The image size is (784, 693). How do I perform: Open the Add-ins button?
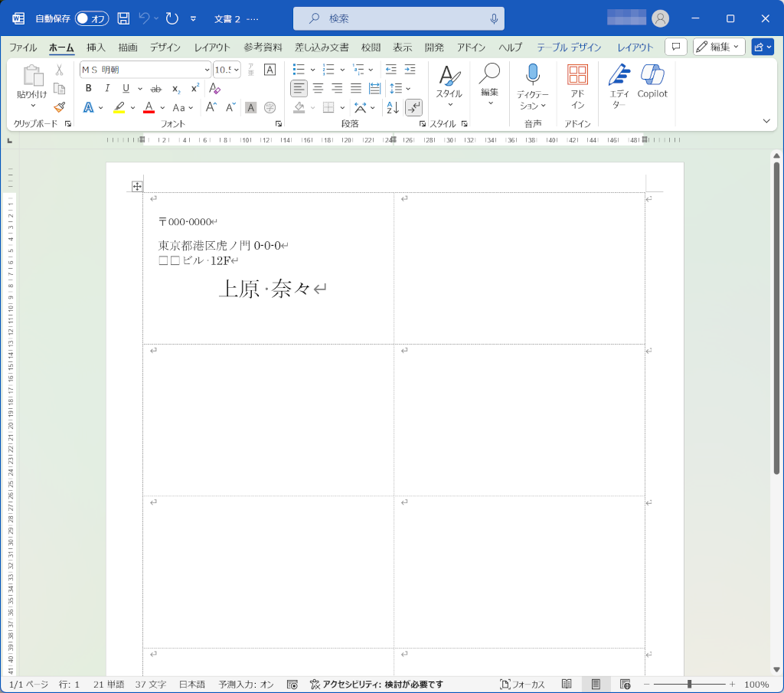click(x=577, y=86)
